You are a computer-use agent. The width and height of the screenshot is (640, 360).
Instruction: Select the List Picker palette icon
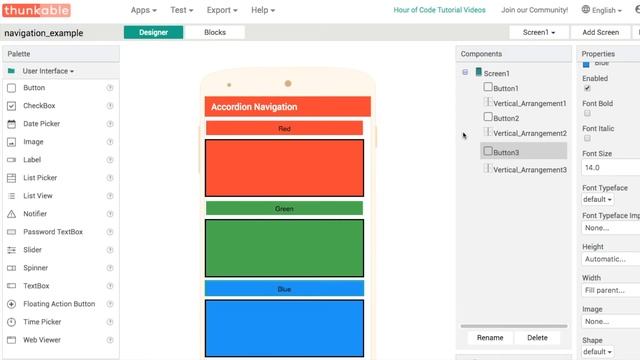[x=11, y=178]
